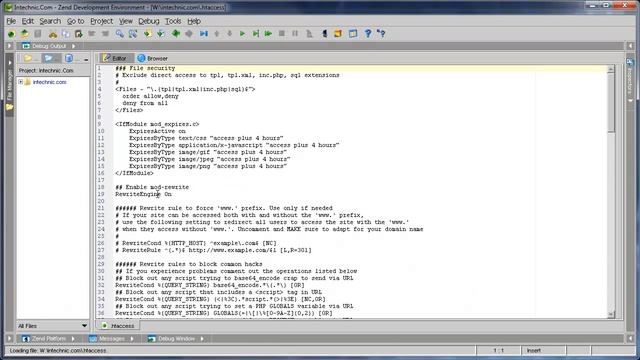Screen dimensions: 640x360
Task: Click the context help arrow-question icon
Action: tap(381, 34)
